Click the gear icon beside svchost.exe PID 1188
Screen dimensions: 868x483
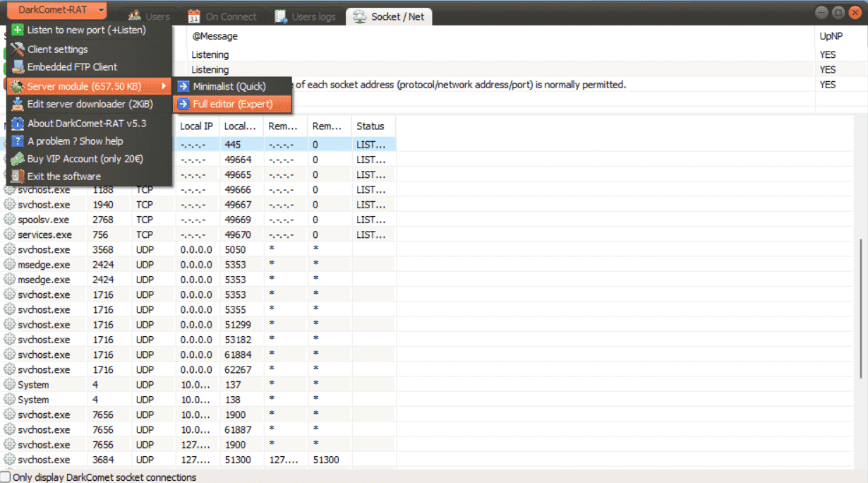[x=10, y=190]
